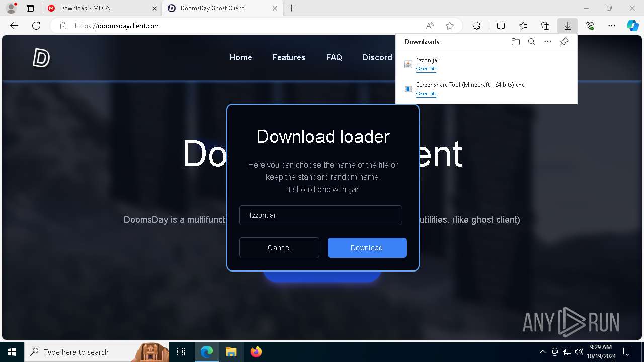Open Features in site navigation
Screen dimensions: 644x362
[289, 57]
